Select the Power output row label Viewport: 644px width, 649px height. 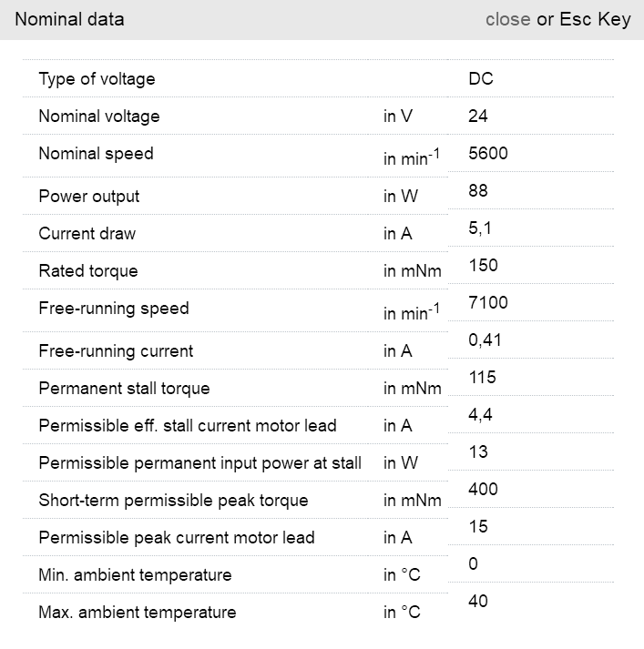(x=88, y=197)
